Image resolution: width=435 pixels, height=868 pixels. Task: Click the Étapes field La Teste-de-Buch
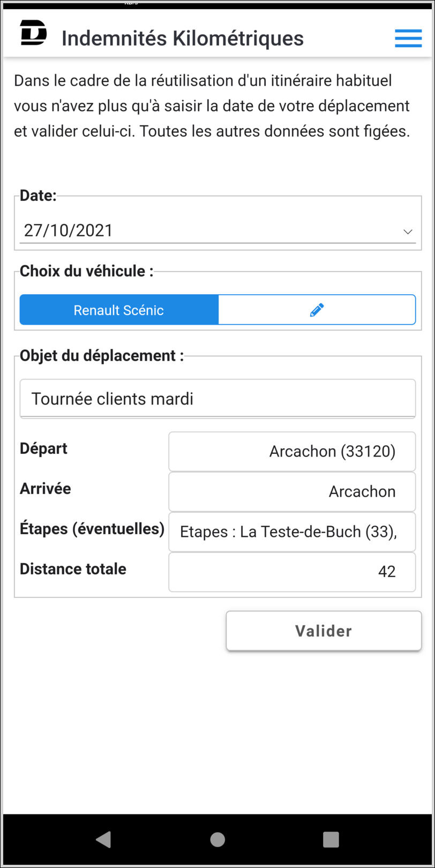[292, 532]
